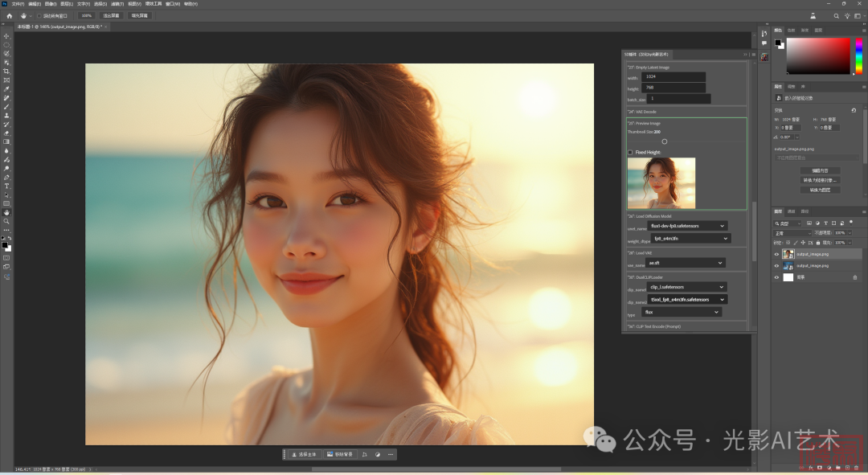The height and width of the screenshot is (475, 868).
Task: Enable the Fixed Height checkbox
Action: pos(630,152)
